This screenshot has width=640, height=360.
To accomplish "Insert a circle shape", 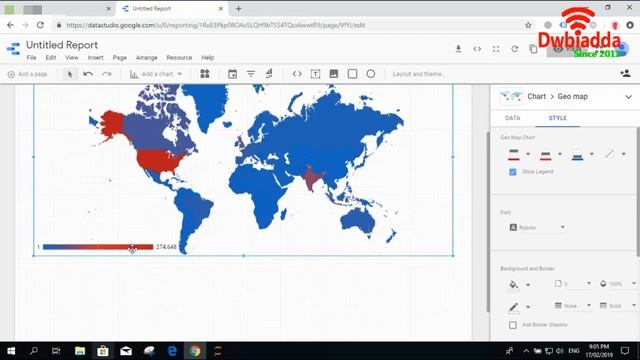I will coord(371,74).
